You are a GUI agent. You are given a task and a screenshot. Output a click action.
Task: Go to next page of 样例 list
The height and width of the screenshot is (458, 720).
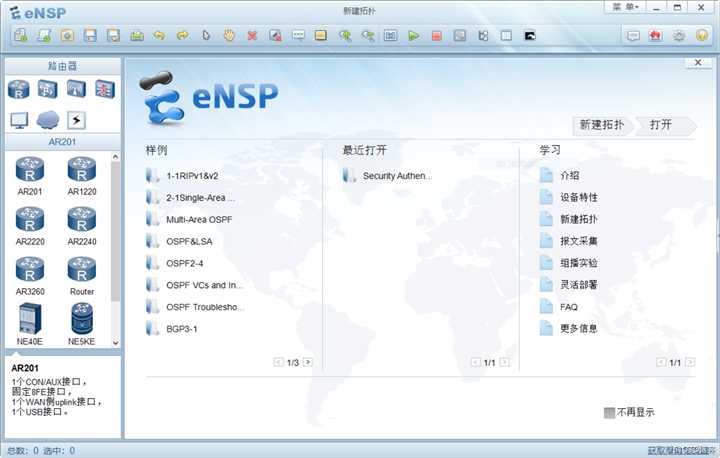pyautogui.click(x=308, y=362)
